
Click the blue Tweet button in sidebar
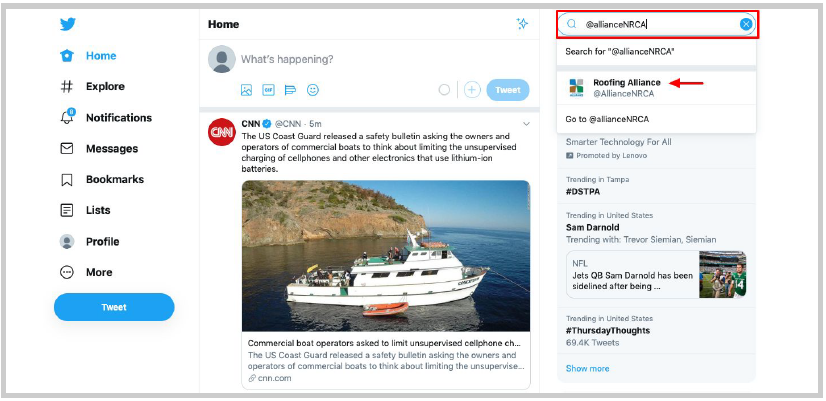coord(114,307)
